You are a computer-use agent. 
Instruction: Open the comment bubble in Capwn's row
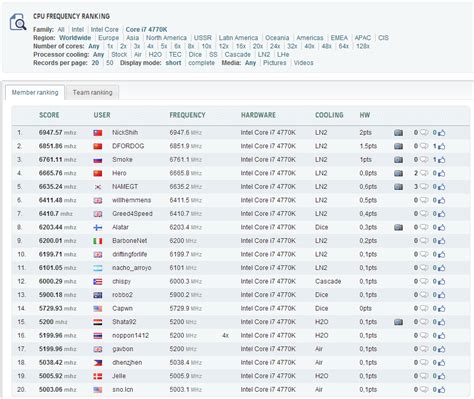pyautogui.click(x=424, y=308)
